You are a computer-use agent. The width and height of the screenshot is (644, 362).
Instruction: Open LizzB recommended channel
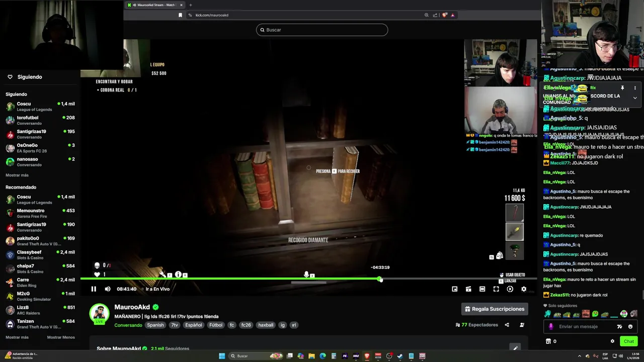(x=40, y=310)
